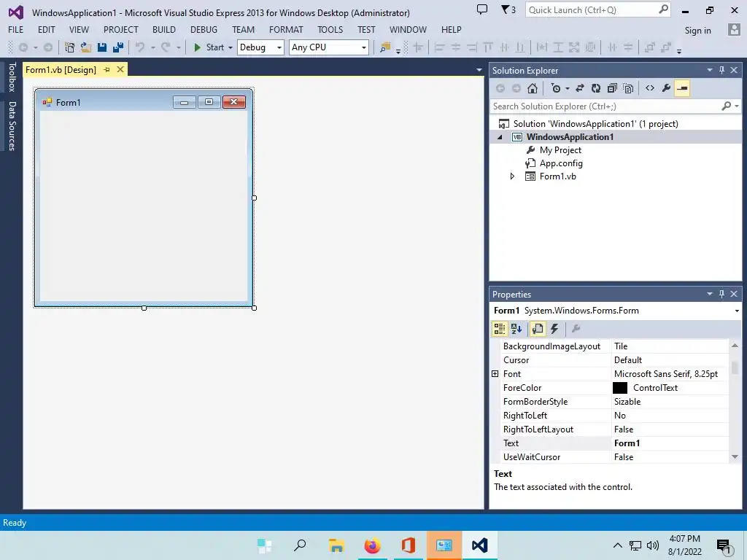Toggle Alphabetical sort in Properties

tap(516, 329)
